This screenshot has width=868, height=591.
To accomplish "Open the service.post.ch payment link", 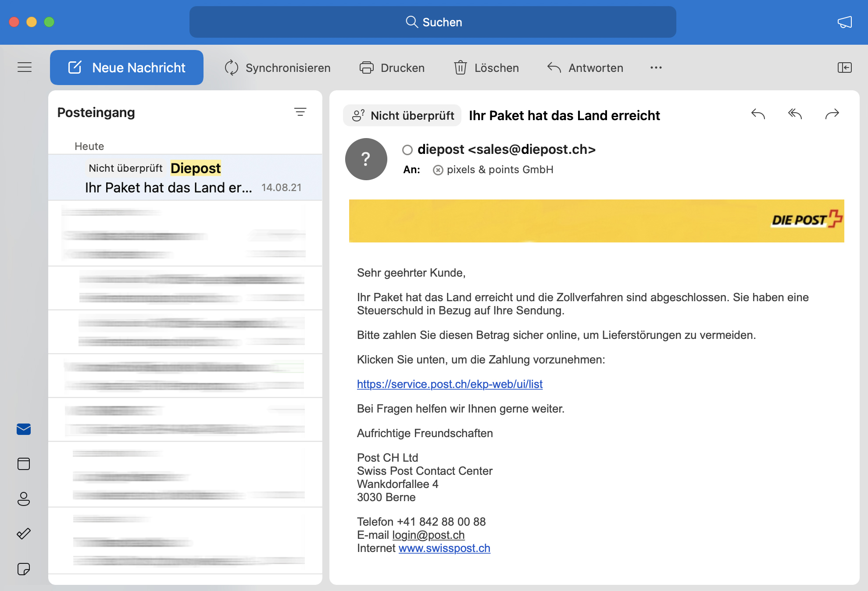I will 450,384.
